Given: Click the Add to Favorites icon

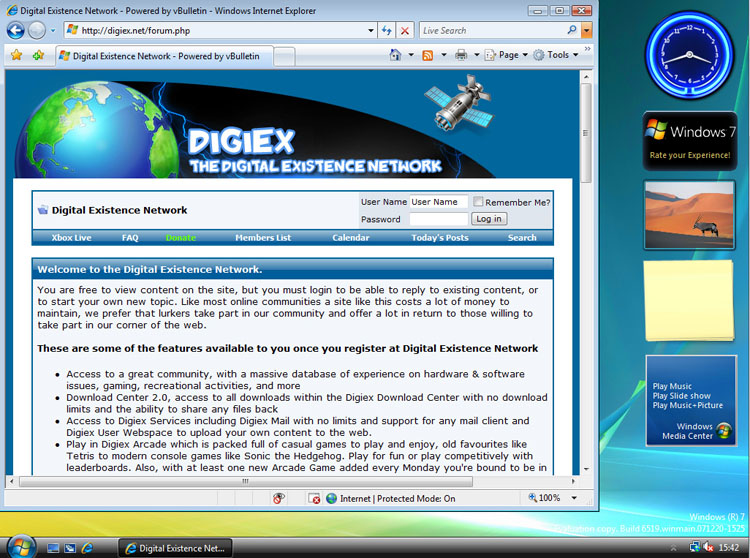Looking at the screenshot, I should coord(38,55).
